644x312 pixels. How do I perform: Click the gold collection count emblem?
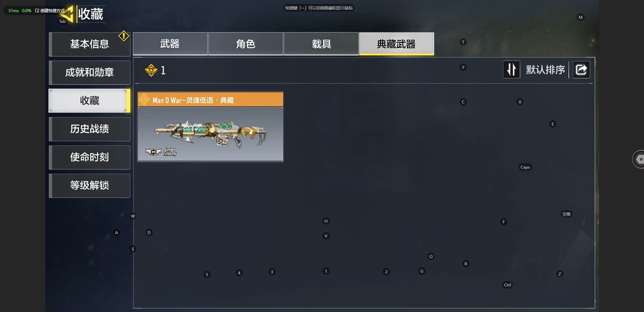(151, 70)
